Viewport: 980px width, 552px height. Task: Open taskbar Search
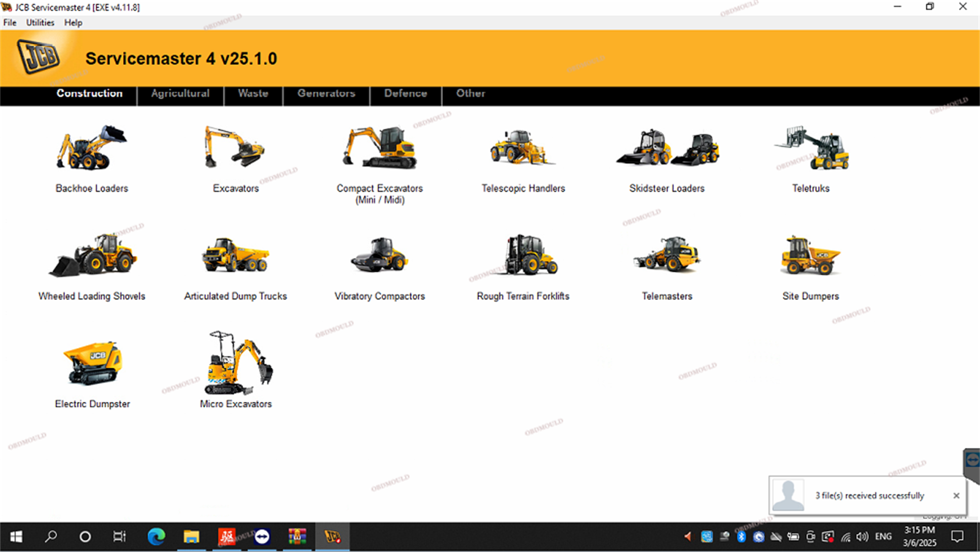click(50, 537)
